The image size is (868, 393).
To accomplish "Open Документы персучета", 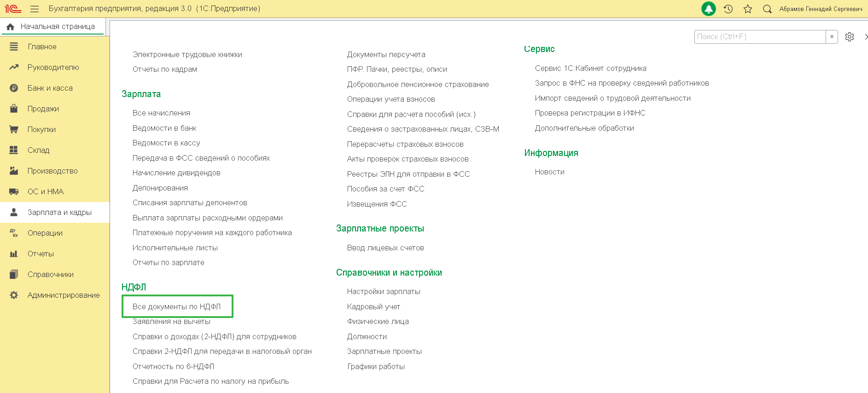I will point(386,54).
